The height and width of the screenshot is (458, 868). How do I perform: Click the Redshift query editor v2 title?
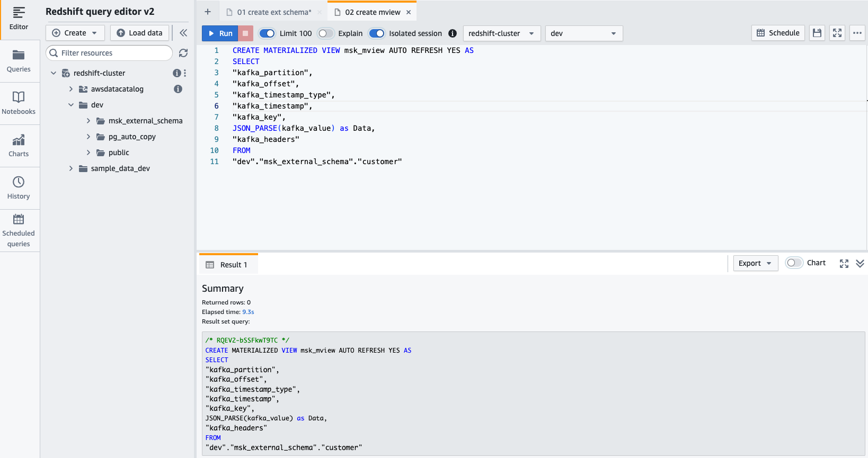(x=100, y=12)
